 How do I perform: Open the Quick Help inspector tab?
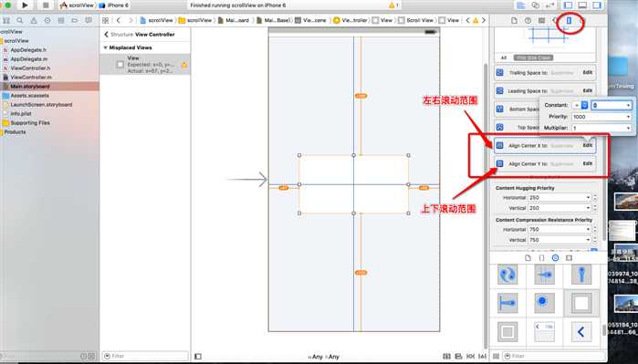tap(528, 20)
